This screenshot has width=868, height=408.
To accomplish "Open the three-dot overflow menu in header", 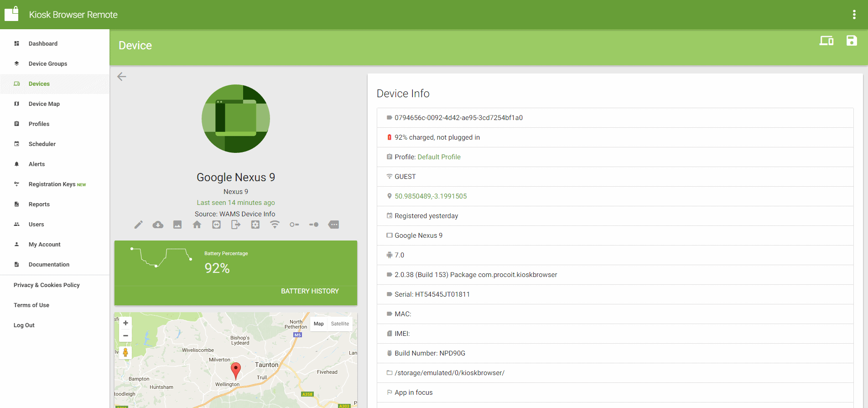I will click(x=854, y=15).
